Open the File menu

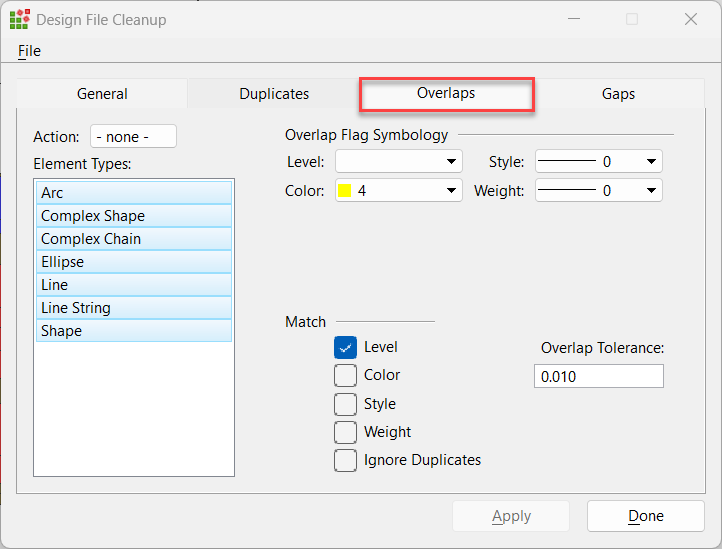click(29, 51)
